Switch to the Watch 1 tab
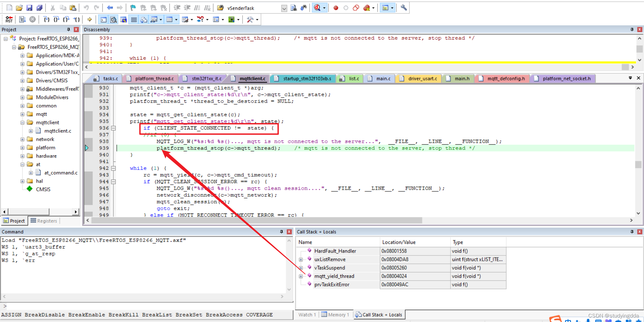The image size is (644, 322). pyautogui.click(x=307, y=314)
